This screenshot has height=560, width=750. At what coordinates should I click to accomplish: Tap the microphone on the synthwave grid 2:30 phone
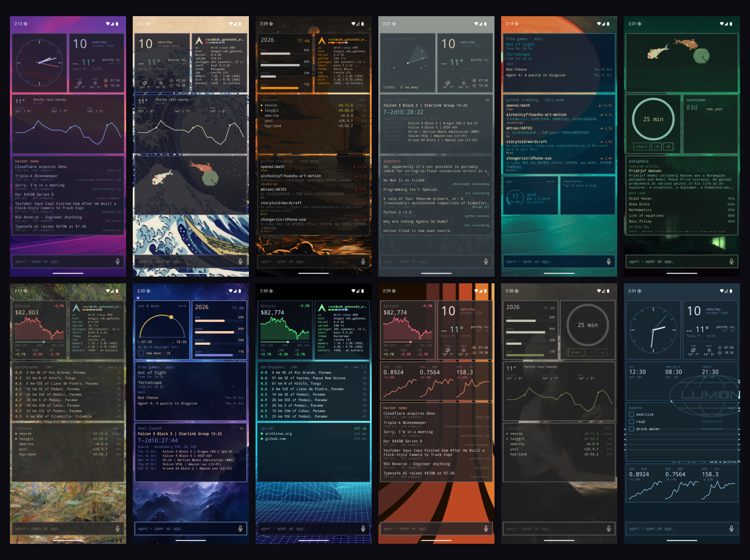pos(363,528)
